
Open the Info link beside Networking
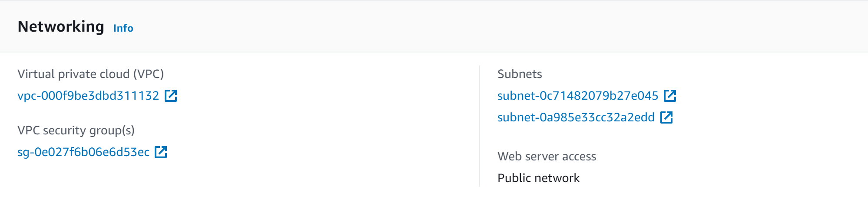point(123,28)
